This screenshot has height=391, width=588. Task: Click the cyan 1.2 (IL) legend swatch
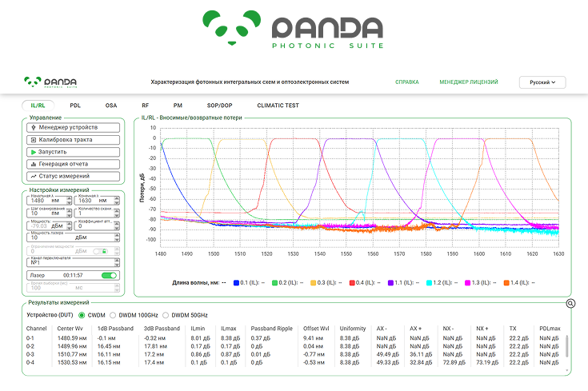point(429,283)
